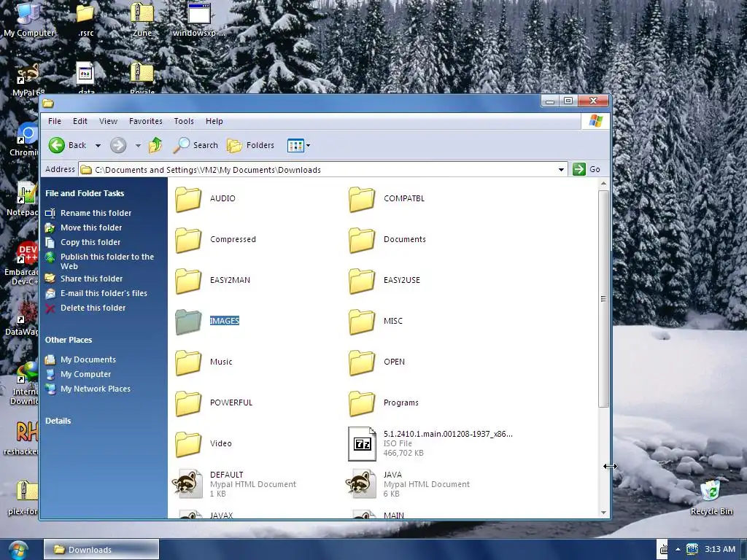This screenshot has height=560, width=747.
Task: Show hidden system tray icons
Action: [678, 550]
